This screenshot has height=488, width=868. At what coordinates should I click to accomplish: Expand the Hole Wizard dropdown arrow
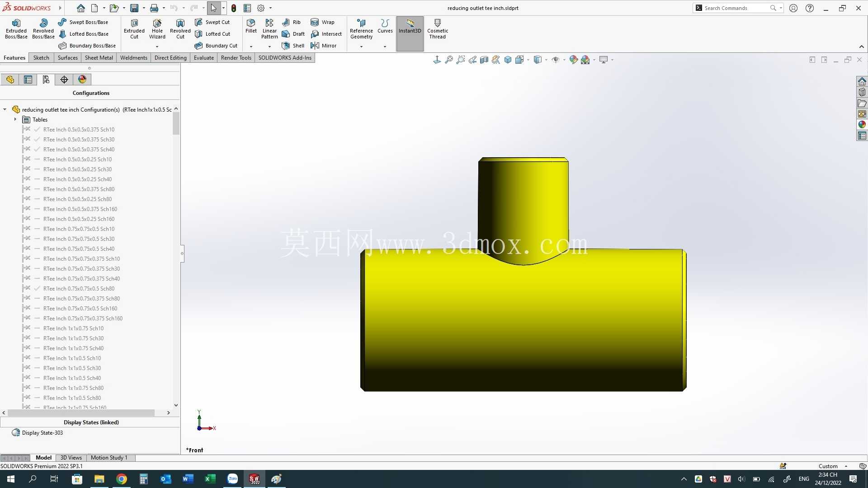tap(157, 47)
